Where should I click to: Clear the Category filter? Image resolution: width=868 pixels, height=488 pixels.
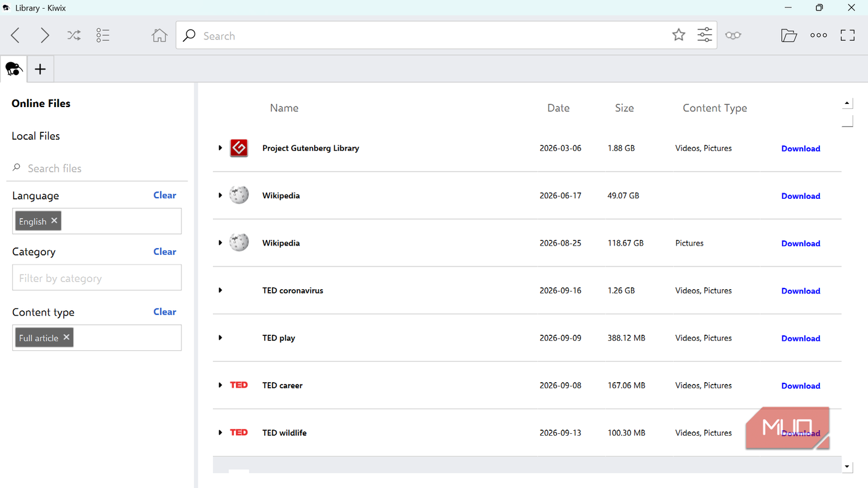click(x=164, y=252)
